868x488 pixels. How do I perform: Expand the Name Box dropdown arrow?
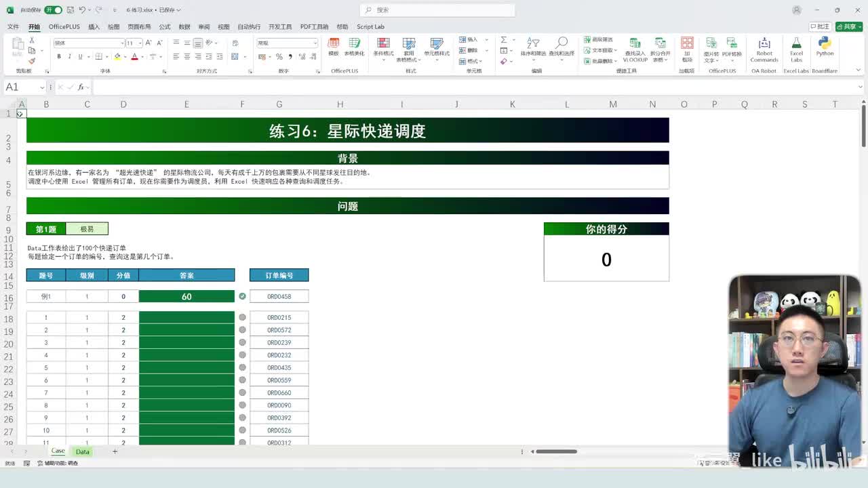point(42,87)
